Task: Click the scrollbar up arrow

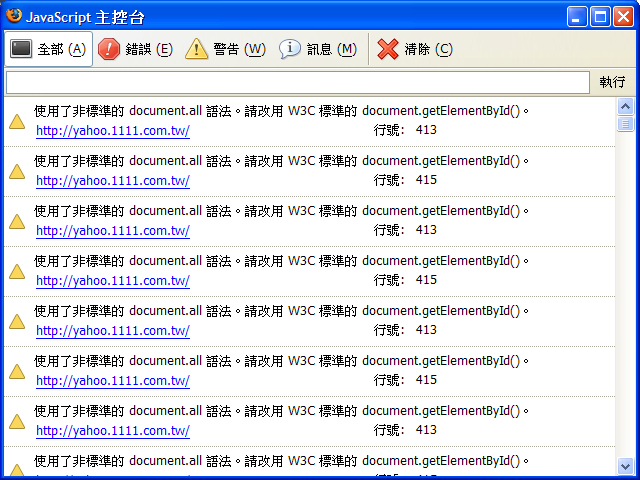Action: pos(625,107)
